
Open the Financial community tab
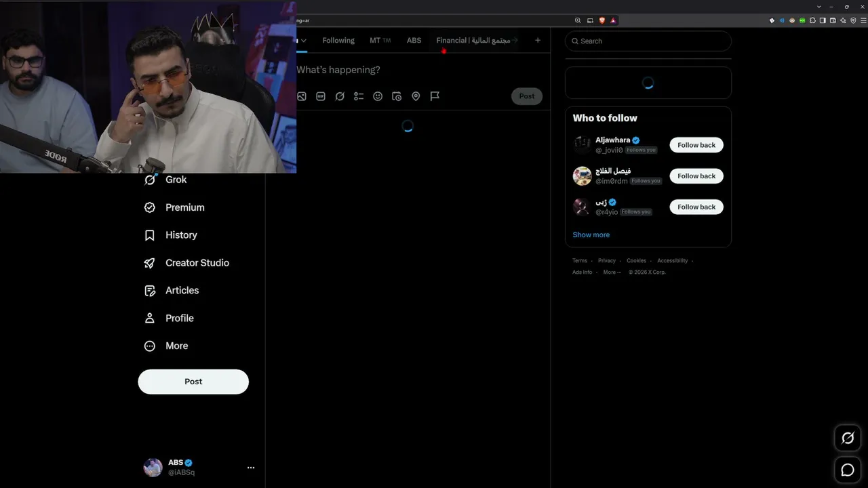coord(473,41)
